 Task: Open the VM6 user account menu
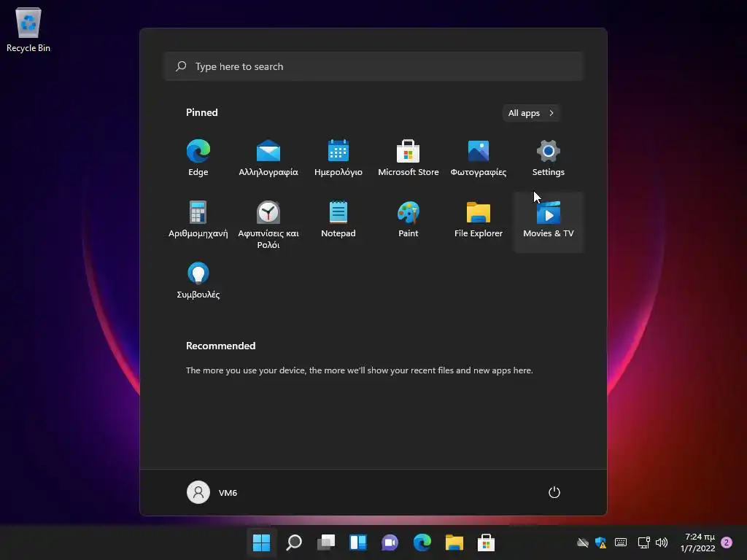tap(212, 492)
